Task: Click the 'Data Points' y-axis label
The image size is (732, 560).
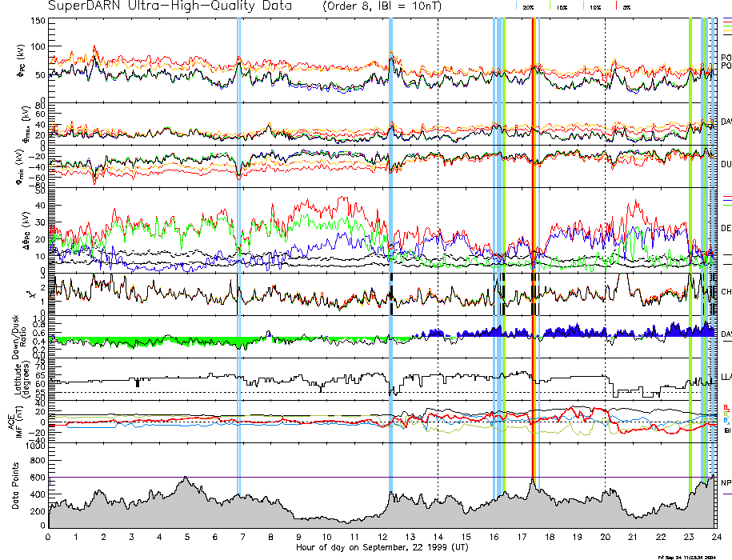Action: coord(14,485)
